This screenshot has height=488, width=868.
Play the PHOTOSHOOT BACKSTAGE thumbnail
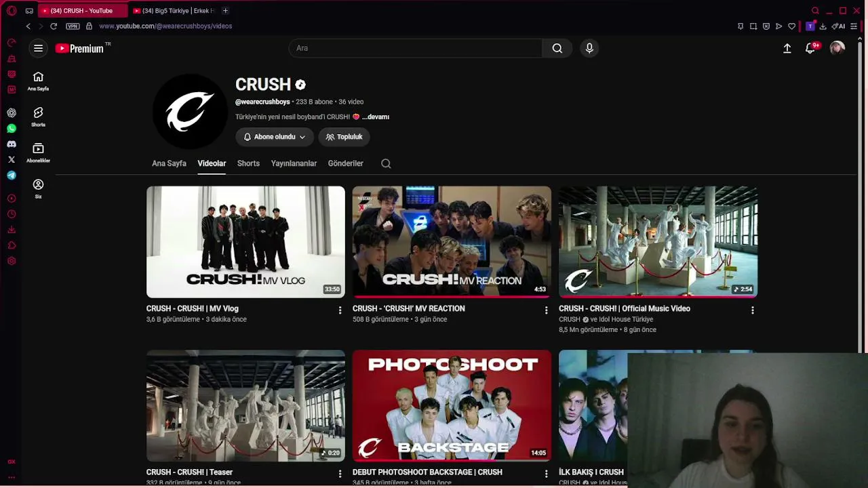(452, 405)
